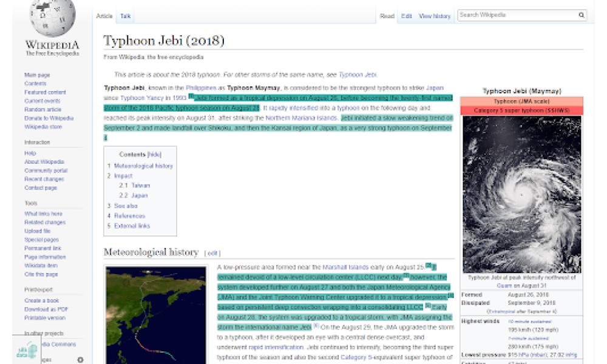Go to Meteorological history in Contents
This screenshot has height=364, width=607.
tap(143, 166)
